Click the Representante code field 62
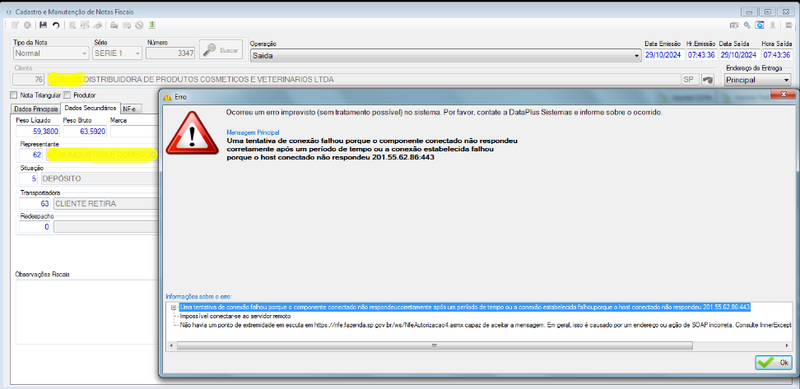800x389 pixels. click(x=32, y=154)
